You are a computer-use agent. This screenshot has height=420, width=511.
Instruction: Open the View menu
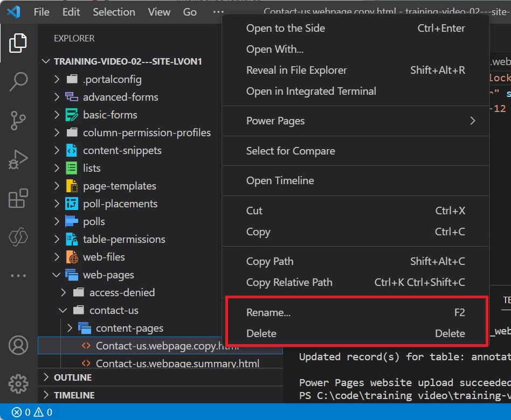pos(158,12)
